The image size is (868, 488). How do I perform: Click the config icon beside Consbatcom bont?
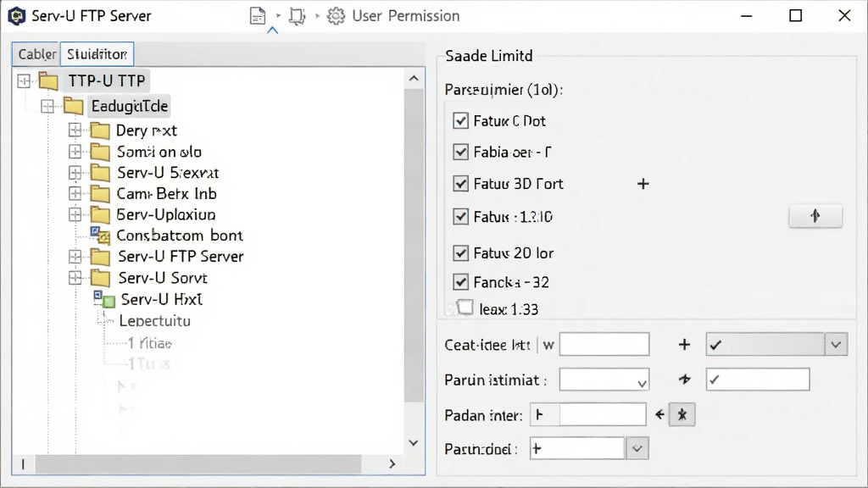[x=100, y=236]
